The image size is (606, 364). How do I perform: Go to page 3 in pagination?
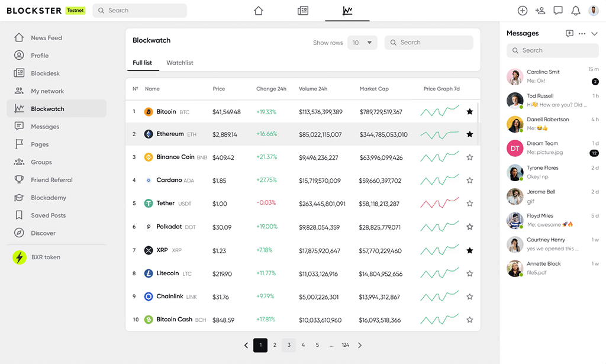click(x=289, y=345)
